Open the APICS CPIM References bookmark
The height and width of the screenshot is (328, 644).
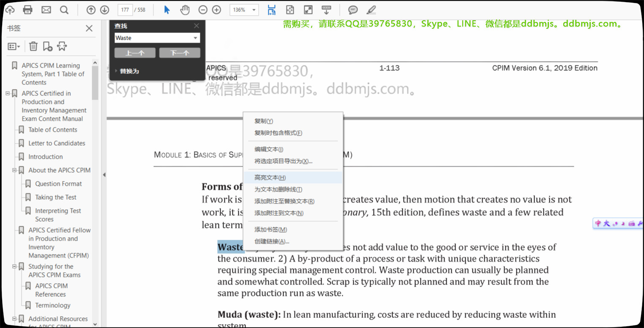[x=52, y=290]
